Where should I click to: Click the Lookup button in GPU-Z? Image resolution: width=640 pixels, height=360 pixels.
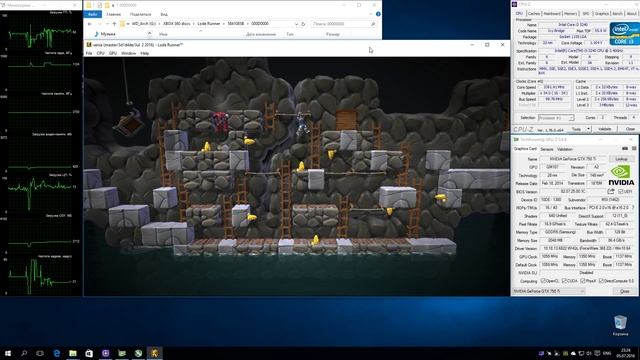(622, 159)
